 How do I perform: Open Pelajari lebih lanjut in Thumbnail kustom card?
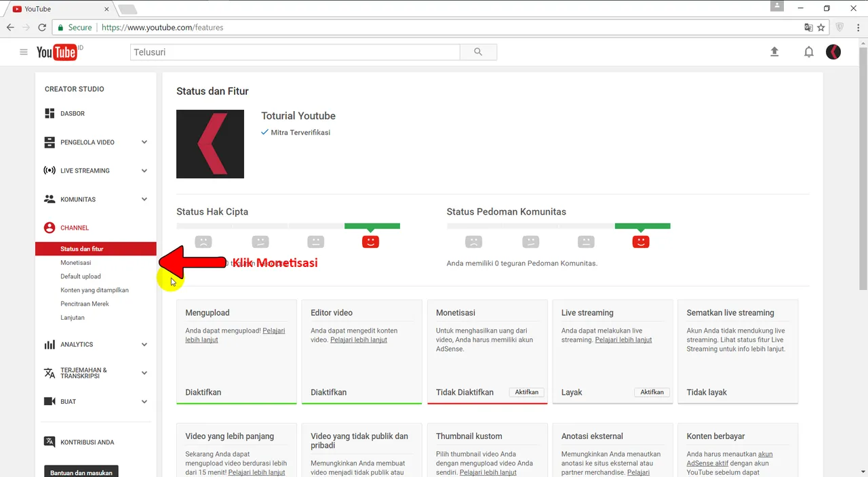coord(488,472)
